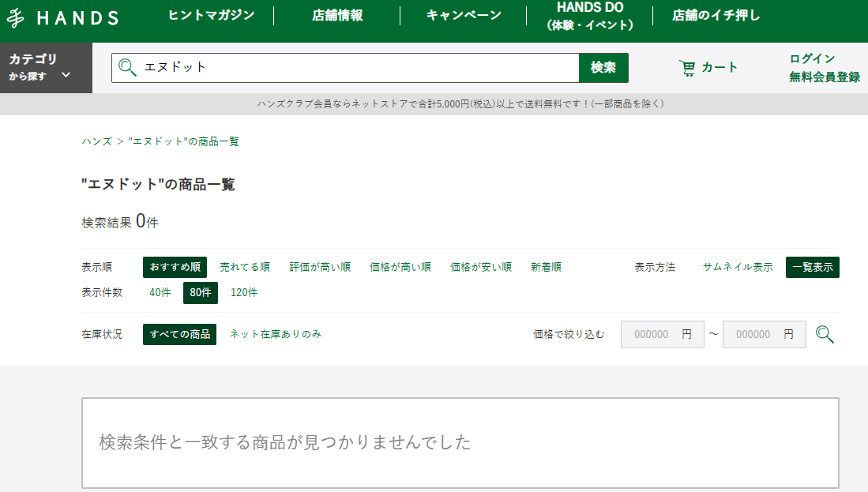Select the おすすめ順 sort option
The height and width of the screenshot is (492, 868).
coord(175,267)
